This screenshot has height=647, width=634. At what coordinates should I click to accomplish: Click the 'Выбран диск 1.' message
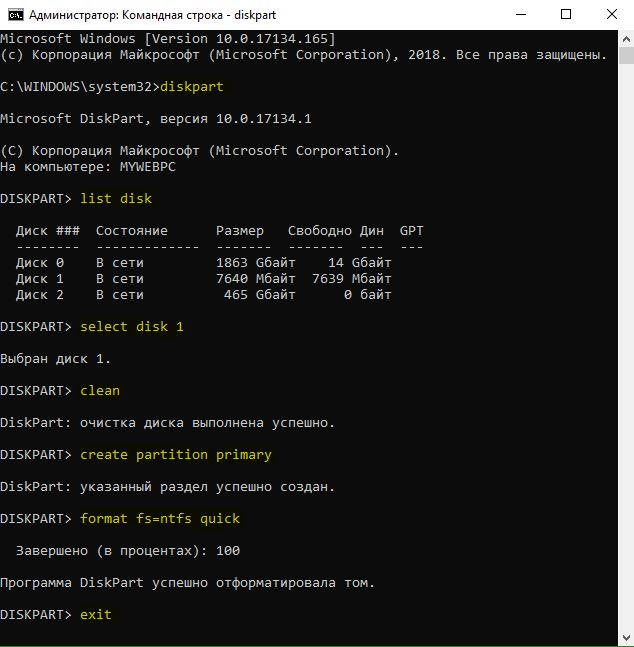tap(56, 359)
